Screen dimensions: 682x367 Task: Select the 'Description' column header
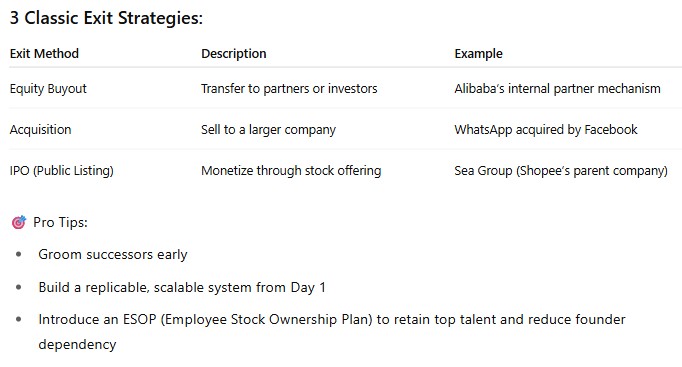234,53
